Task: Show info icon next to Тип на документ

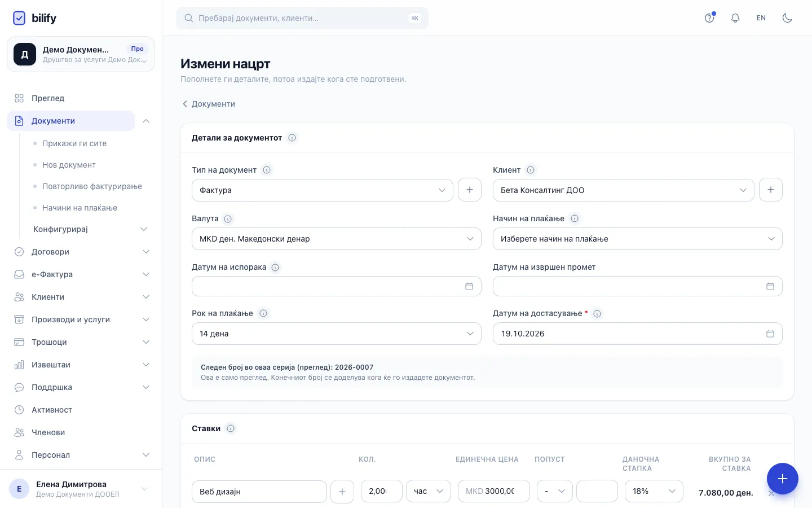Action: pos(267,170)
